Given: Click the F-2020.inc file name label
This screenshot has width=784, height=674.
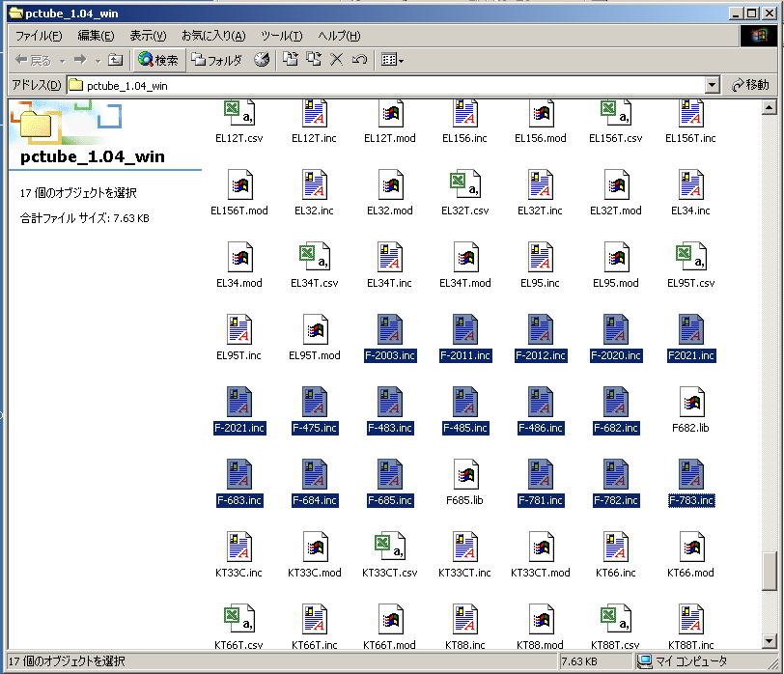Looking at the screenshot, I should pyautogui.click(x=615, y=355).
